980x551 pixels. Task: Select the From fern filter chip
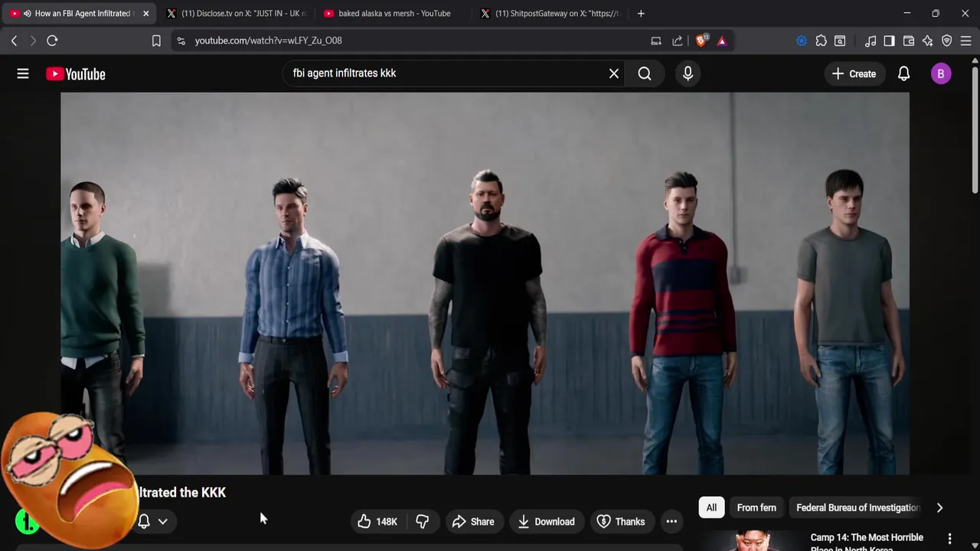(x=756, y=507)
